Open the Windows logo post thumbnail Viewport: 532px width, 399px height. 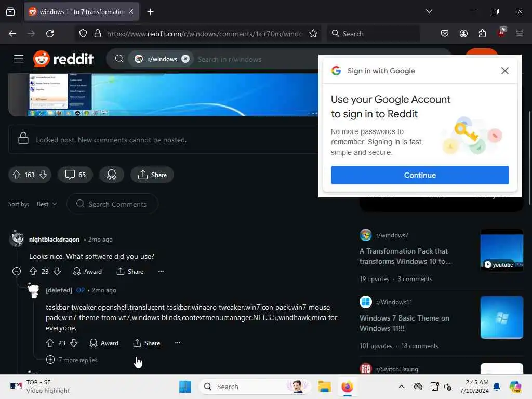[502, 317]
